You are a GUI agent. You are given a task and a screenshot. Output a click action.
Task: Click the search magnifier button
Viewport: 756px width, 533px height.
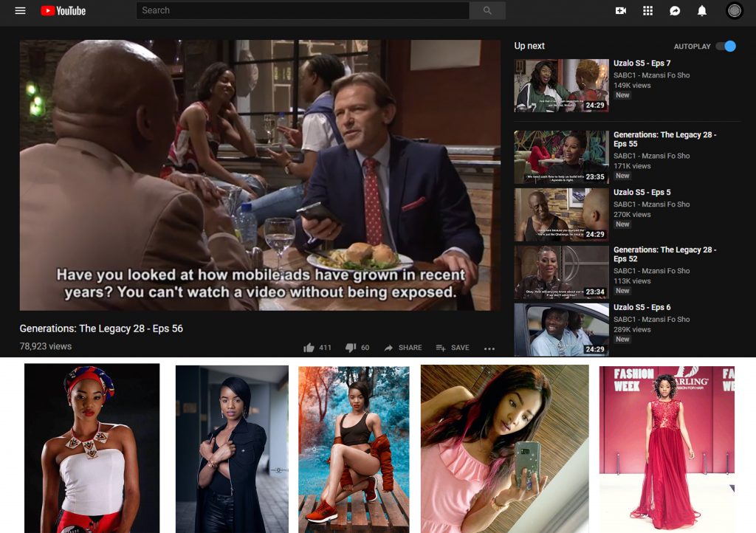pos(487,10)
